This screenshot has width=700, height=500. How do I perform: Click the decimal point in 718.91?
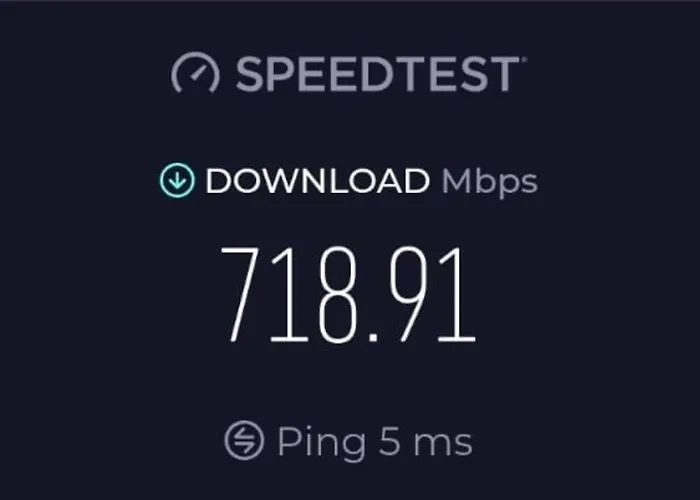[x=374, y=338]
